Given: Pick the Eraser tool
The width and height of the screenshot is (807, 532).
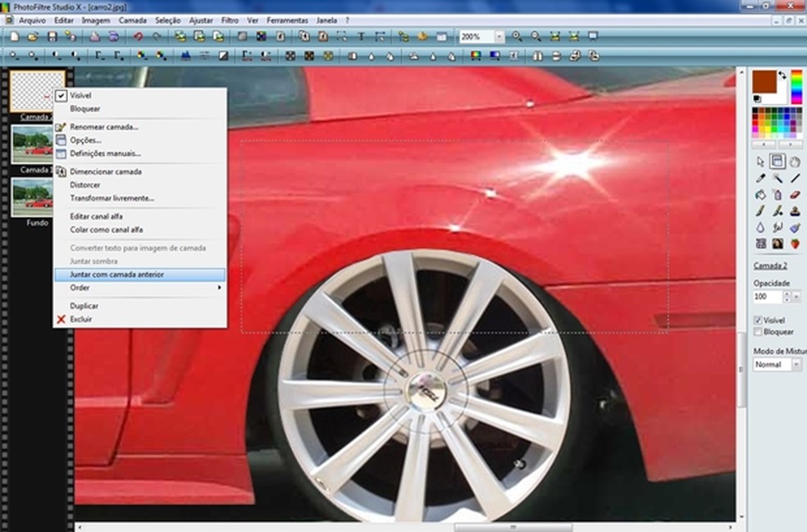Looking at the screenshot, I should [x=794, y=194].
